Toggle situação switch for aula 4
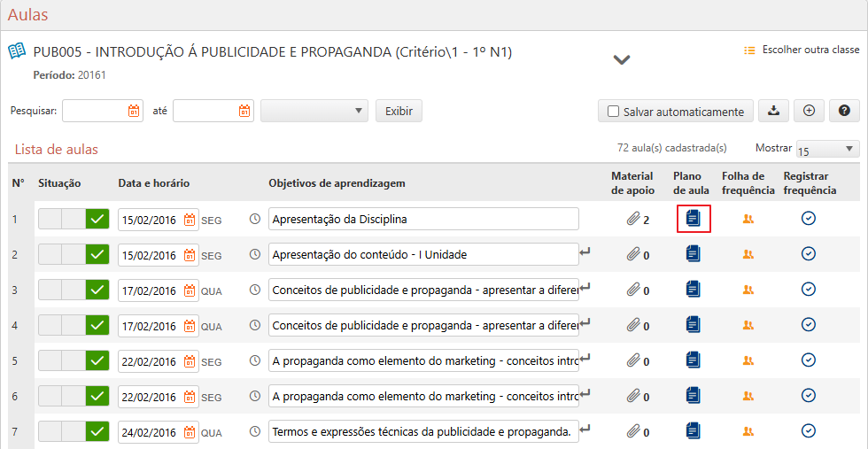Viewport: 868px width, 449px height. click(x=74, y=325)
